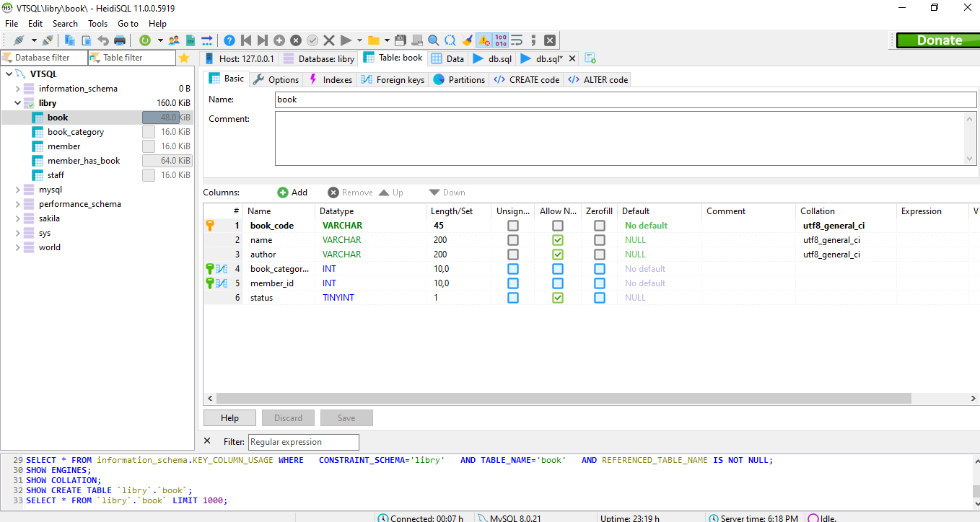This screenshot has height=522, width=980.
Task: Execute the SQL with the blue play icon
Action: [x=345, y=40]
